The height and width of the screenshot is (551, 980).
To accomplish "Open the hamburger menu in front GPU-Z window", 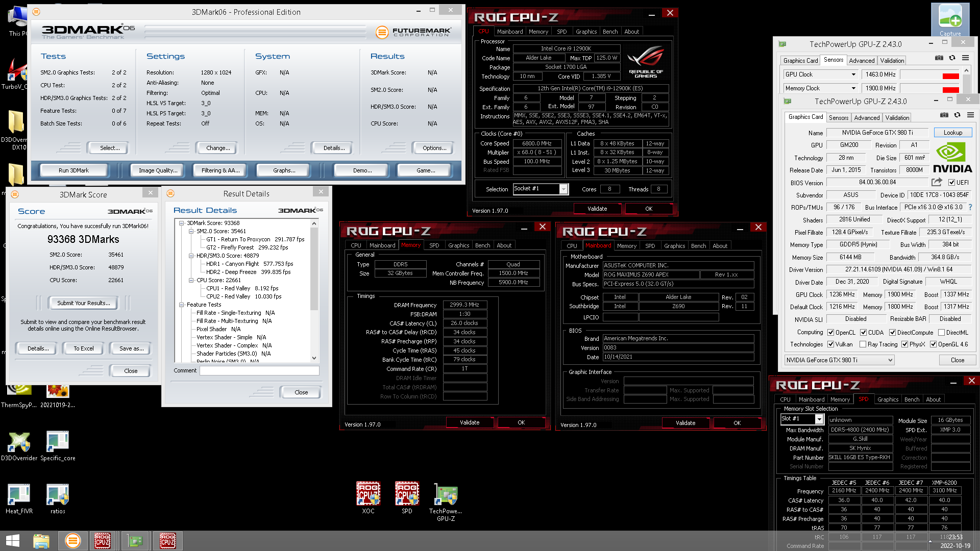I will tap(971, 115).
